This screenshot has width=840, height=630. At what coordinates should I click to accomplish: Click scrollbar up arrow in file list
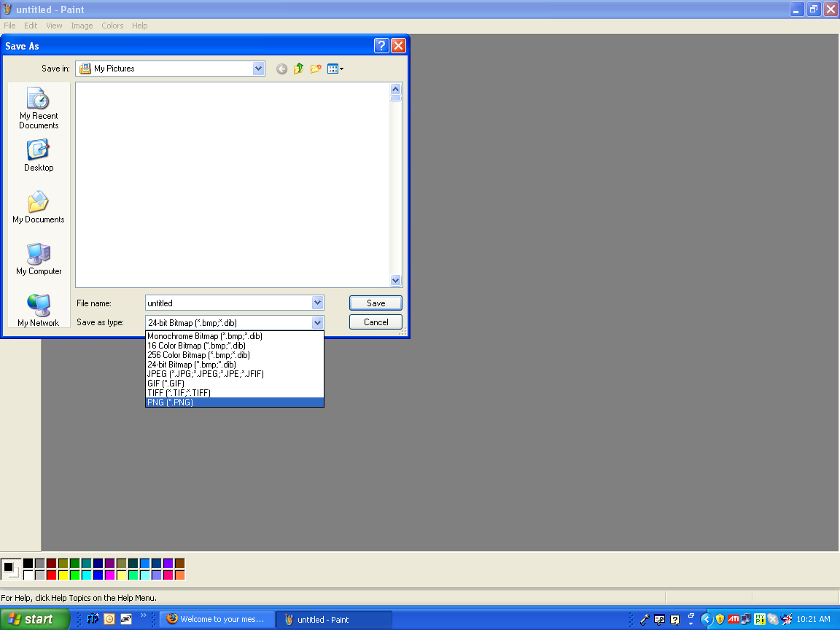click(x=395, y=89)
